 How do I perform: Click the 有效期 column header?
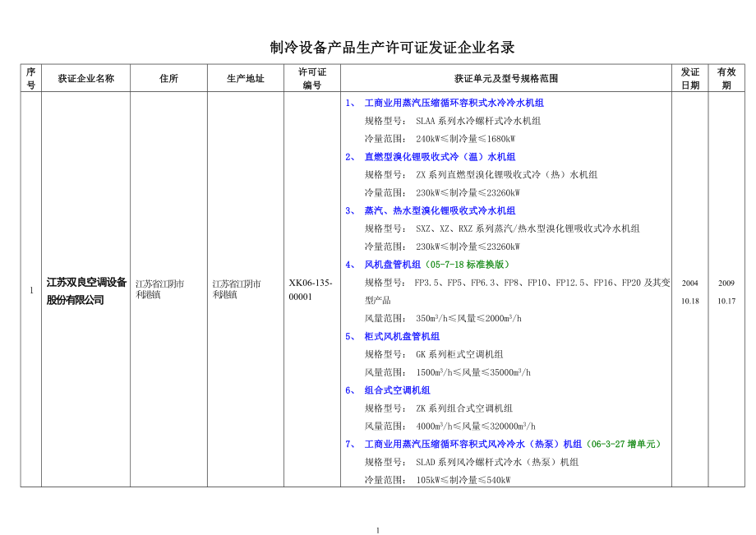click(x=726, y=78)
